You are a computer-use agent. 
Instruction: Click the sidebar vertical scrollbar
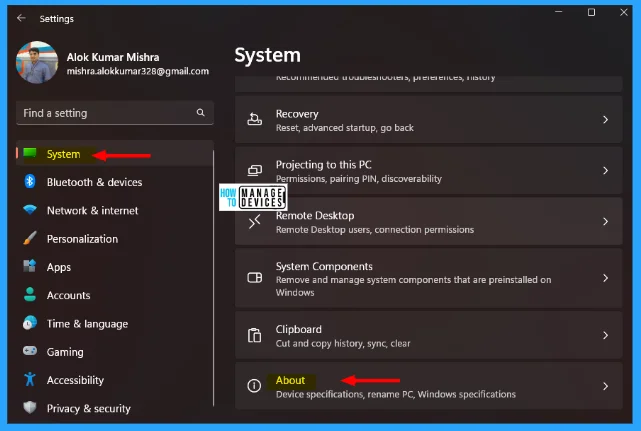tap(213, 278)
